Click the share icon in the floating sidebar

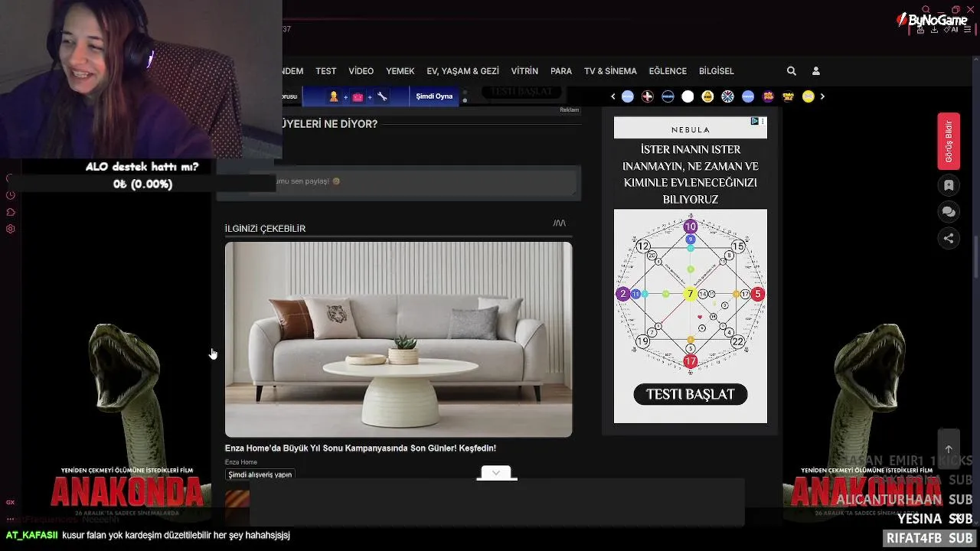[949, 238]
